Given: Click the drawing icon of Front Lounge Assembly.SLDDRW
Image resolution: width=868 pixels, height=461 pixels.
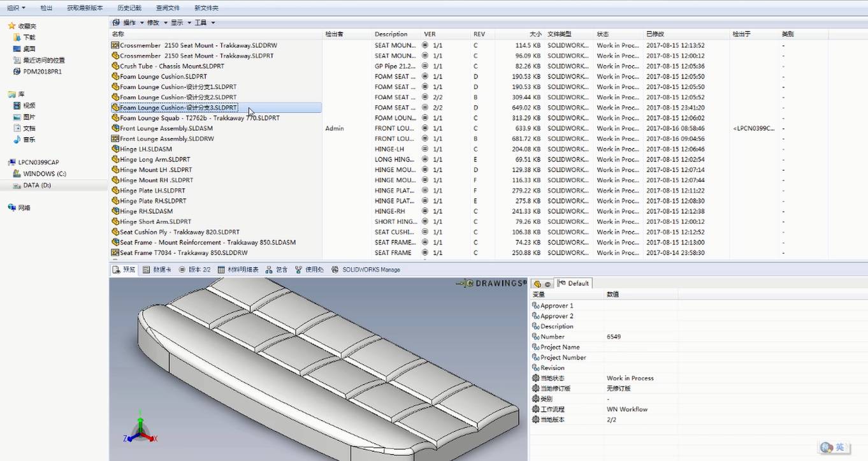Looking at the screenshot, I should (x=115, y=138).
